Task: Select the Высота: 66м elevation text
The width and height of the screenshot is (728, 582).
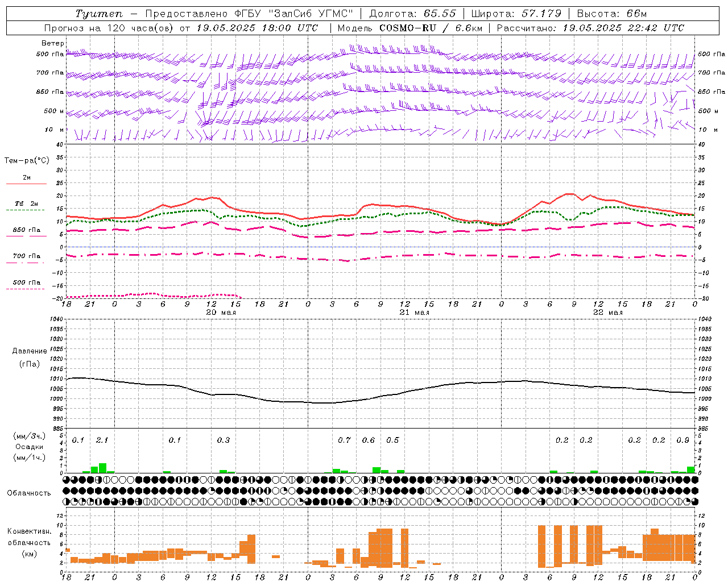Action: tap(612, 14)
